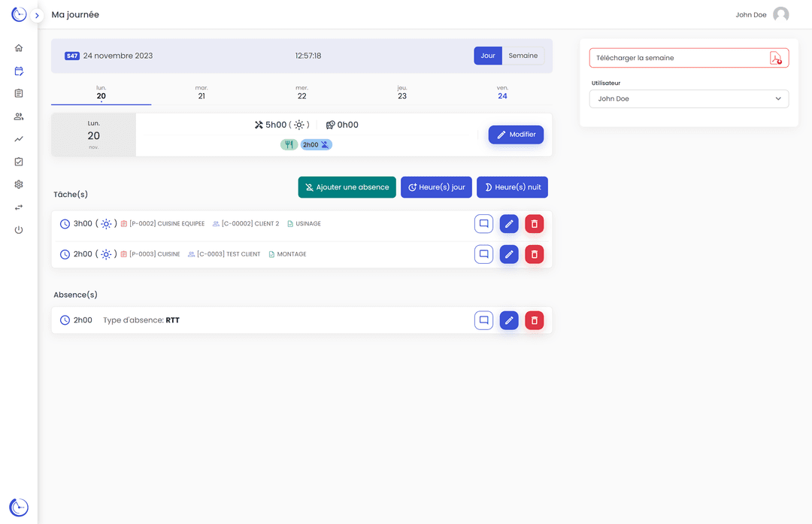Open comment for RTT absence
The width and height of the screenshot is (812, 524).
click(x=483, y=320)
